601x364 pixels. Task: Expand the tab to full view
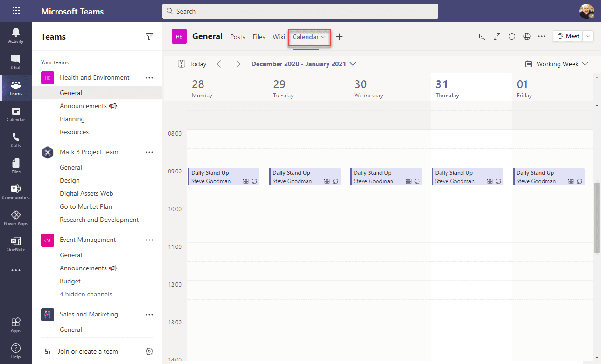pos(497,36)
